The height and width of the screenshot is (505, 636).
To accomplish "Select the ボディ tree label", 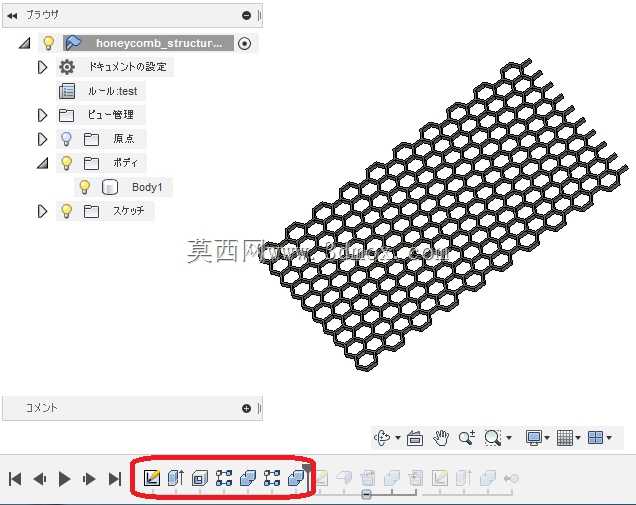I will (125, 163).
